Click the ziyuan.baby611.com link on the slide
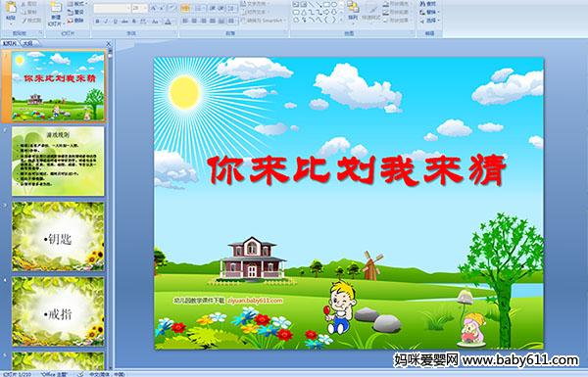 tap(255, 301)
